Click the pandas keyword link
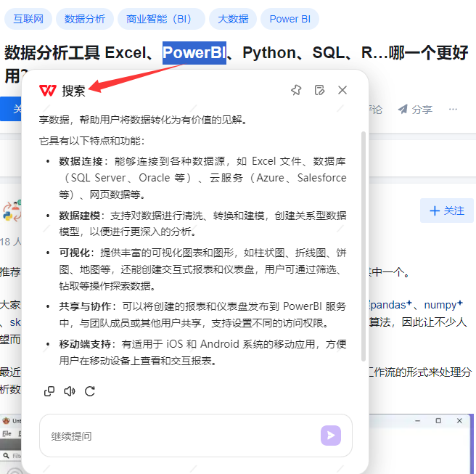 point(390,305)
